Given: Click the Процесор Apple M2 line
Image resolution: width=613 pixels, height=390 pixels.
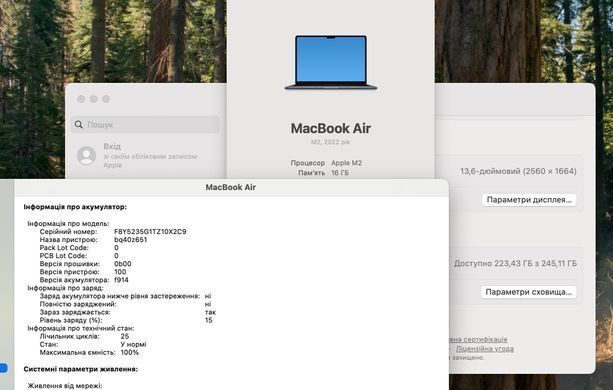Looking at the screenshot, I should [x=326, y=163].
